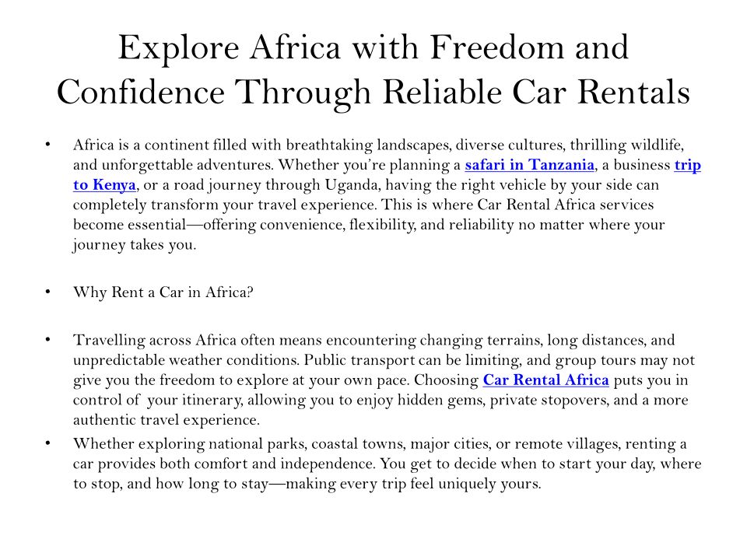
Task: Click the 'Why Rent a Car in Africa?' line
Action: tap(163, 292)
